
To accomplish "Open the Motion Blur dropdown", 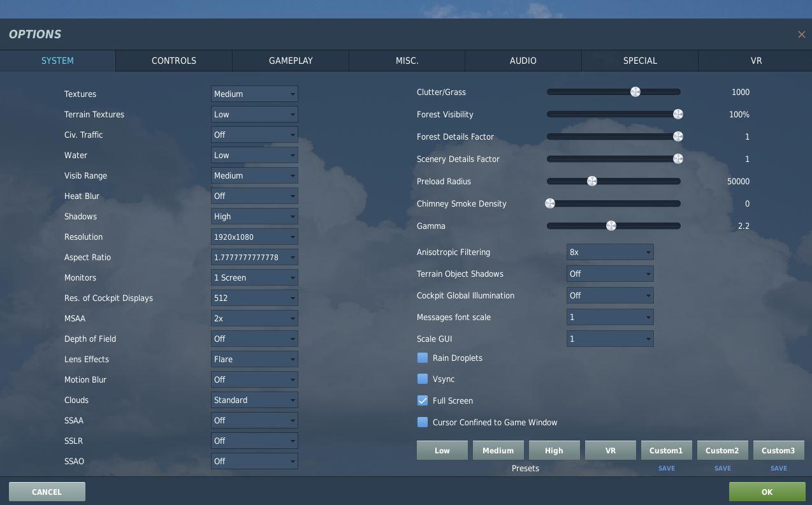I will coord(254,379).
